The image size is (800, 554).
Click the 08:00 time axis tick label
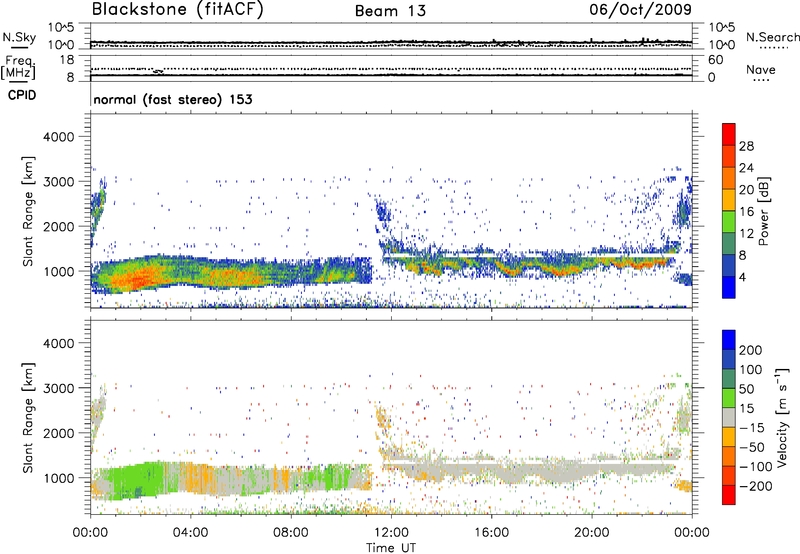(290, 533)
